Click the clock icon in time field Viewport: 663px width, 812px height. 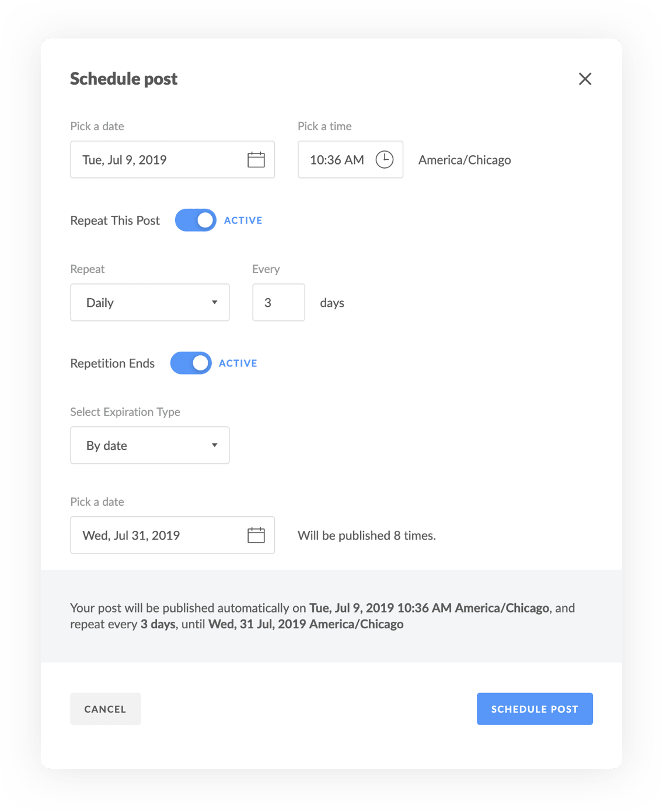tap(384, 160)
